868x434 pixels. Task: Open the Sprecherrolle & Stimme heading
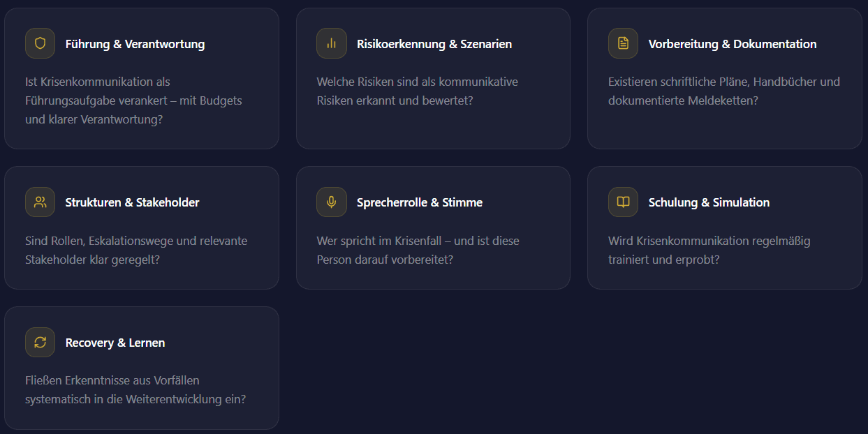click(420, 202)
